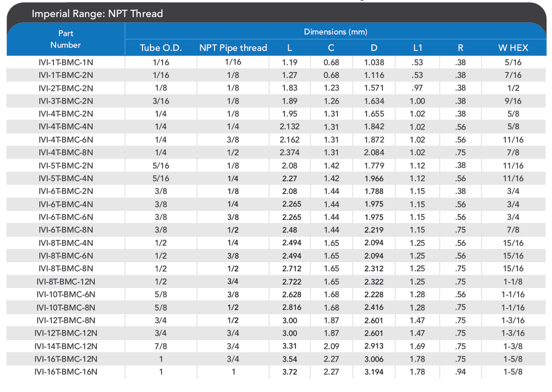Image resolution: width=552 pixels, height=392 pixels.
Task: Select the Tube O.D. column header
Action: pos(161,48)
